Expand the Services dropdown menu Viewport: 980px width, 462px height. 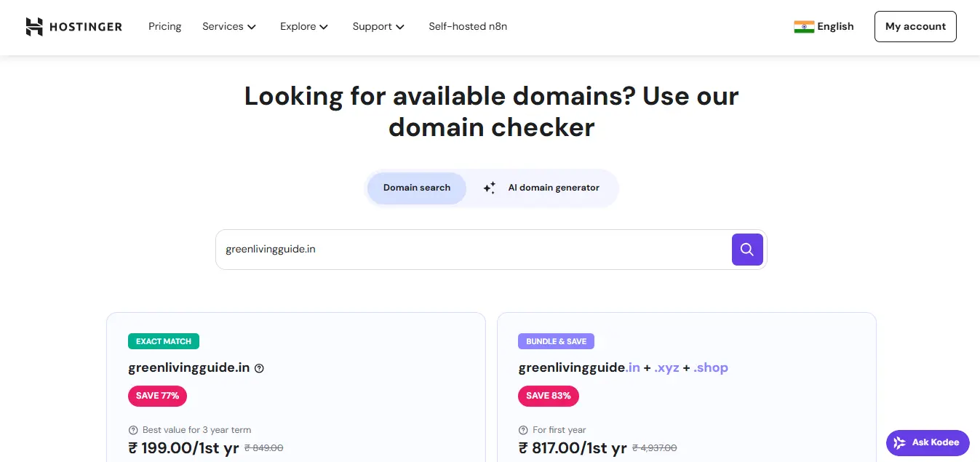point(229,27)
